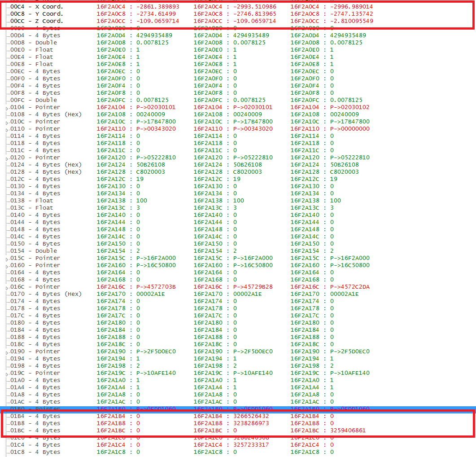476x457 pixels.
Task: Click the Y value -2734.61499
Action: tap(156, 13)
